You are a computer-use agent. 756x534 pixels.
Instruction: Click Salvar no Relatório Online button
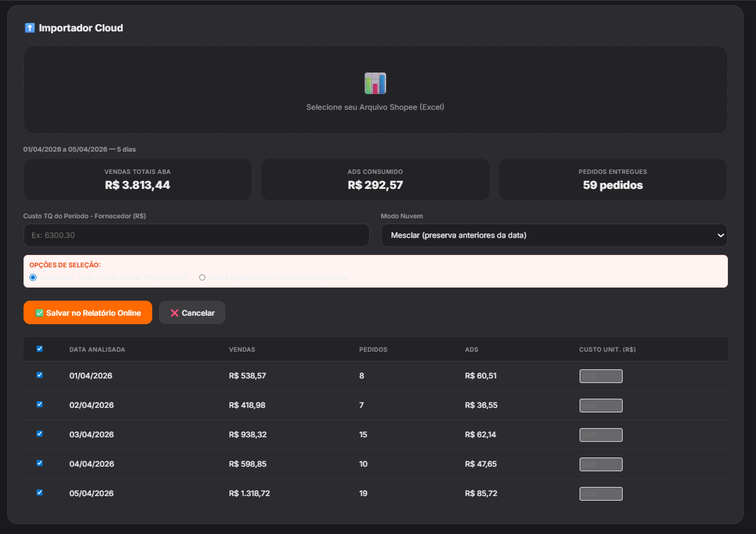pos(88,312)
